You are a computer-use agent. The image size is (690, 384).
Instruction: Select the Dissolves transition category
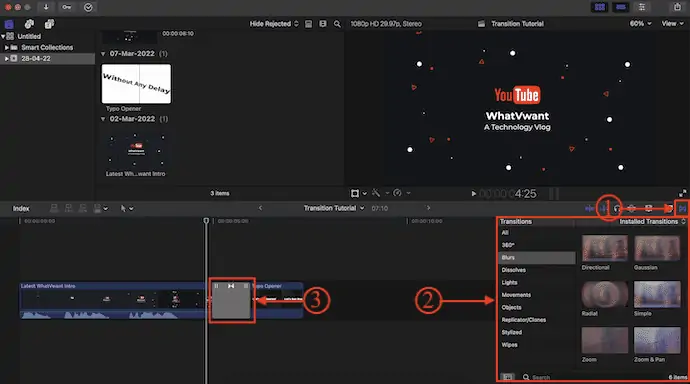pos(514,270)
